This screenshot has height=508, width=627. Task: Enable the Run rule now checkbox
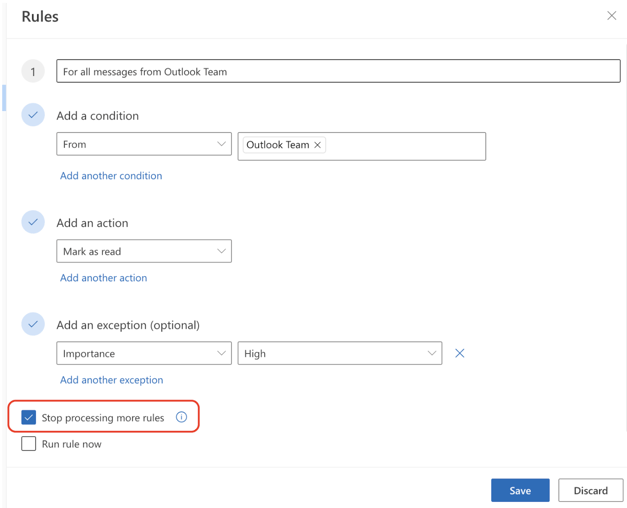29,444
